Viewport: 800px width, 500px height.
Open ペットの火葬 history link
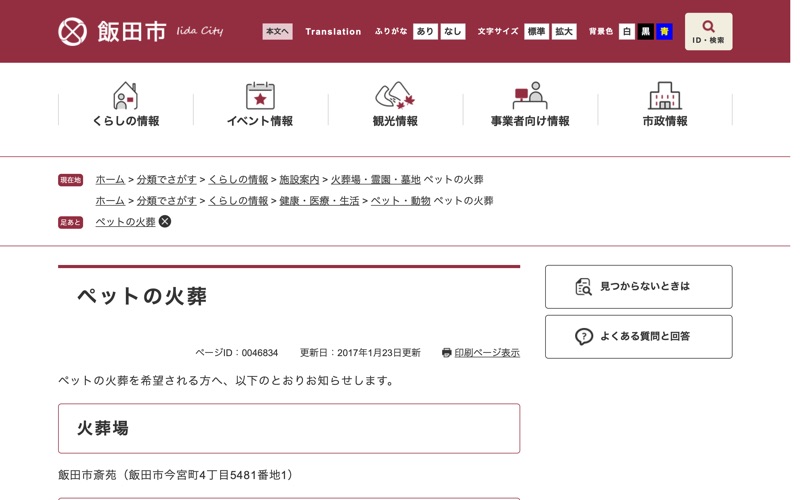coord(126,222)
